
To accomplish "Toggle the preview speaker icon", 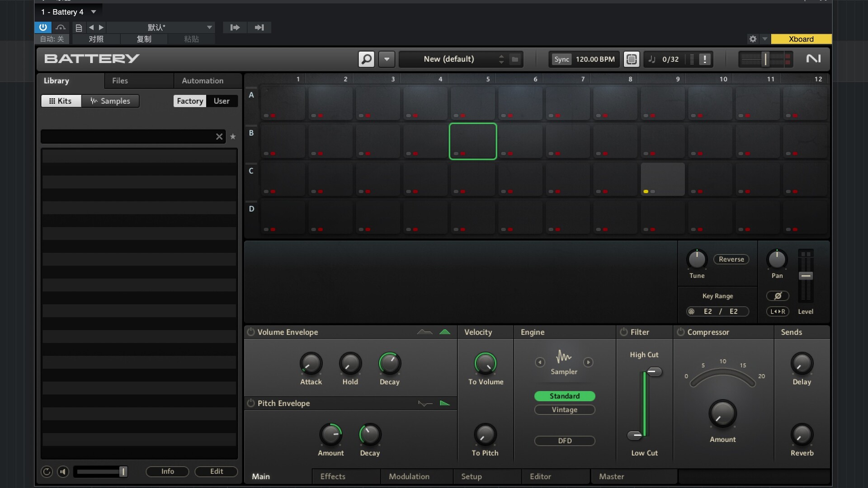I will 63,472.
